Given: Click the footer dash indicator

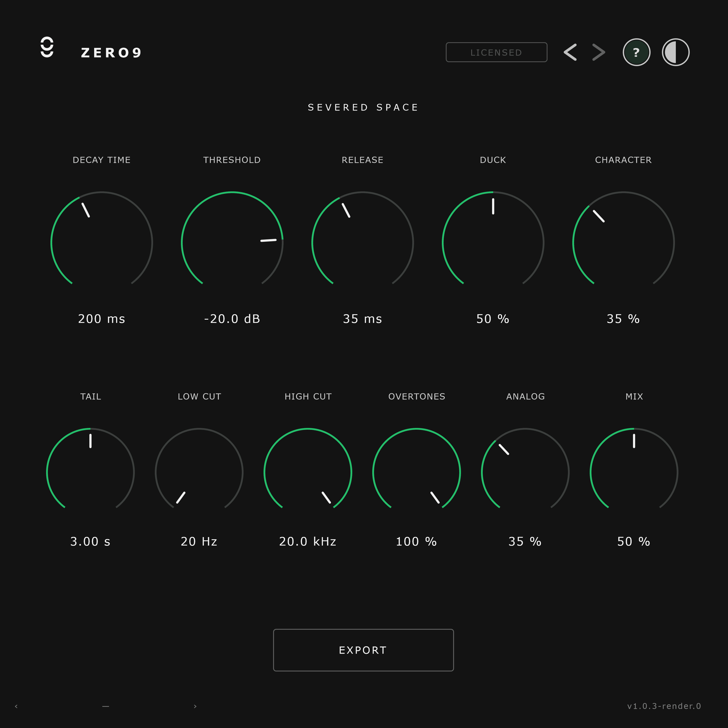Looking at the screenshot, I should (105, 706).
